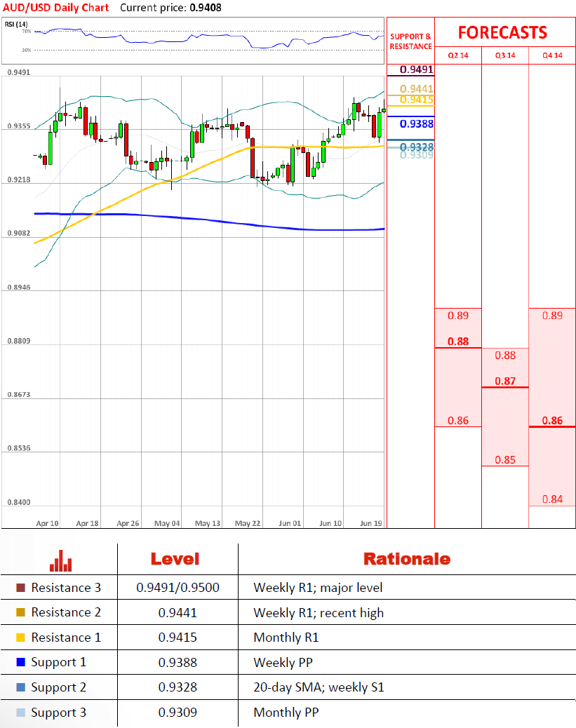Image resolution: width=576 pixels, height=728 pixels.
Task: Click the 0.89 value in Q2 14 column
Action: click(x=458, y=316)
